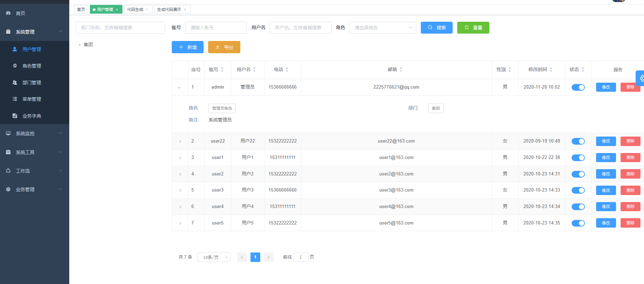
Task: Toggle status switch for user5
Action: [x=578, y=223]
